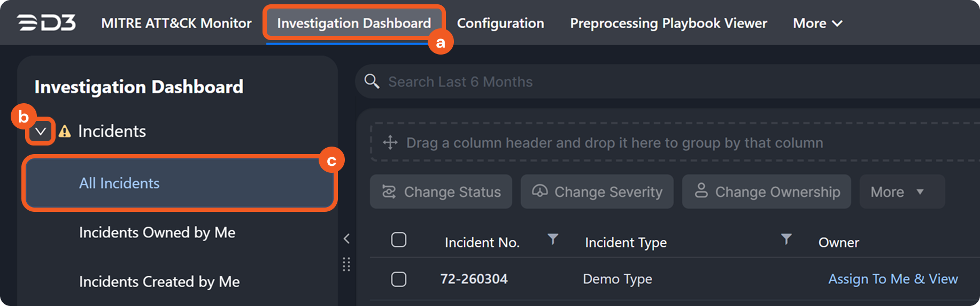Open the More dropdown in top navigation
Viewport: 980px width, 306px height.
(x=817, y=24)
